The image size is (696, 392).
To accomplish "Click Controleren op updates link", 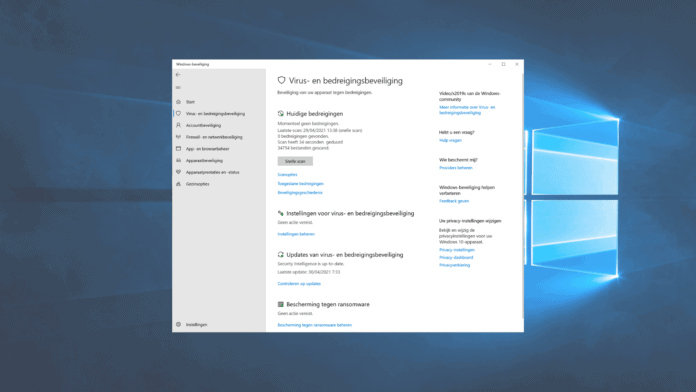I will tap(299, 284).
